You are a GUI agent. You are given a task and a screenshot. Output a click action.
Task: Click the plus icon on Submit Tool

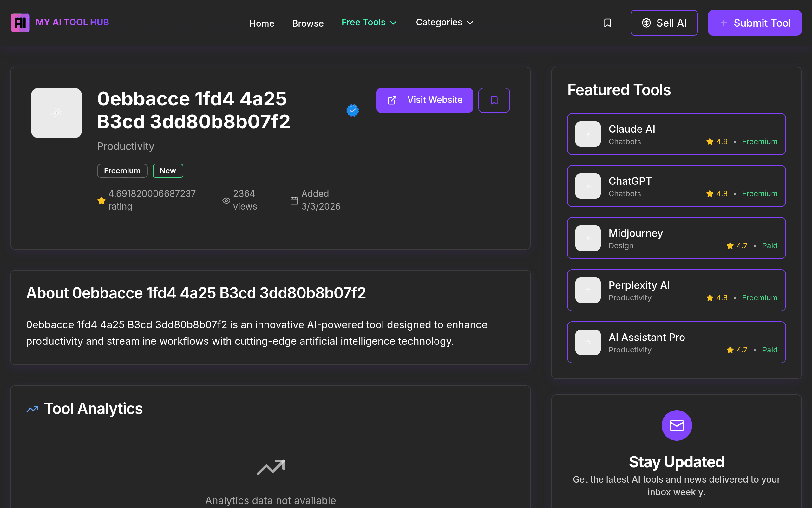tap(724, 23)
